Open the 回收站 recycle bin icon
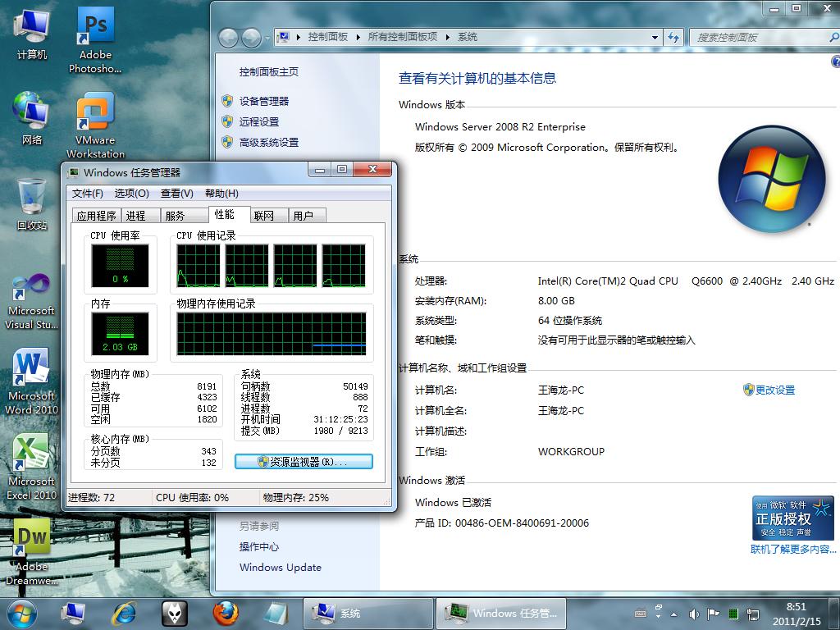The image size is (840, 630). pyautogui.click(x=32, y=204)
